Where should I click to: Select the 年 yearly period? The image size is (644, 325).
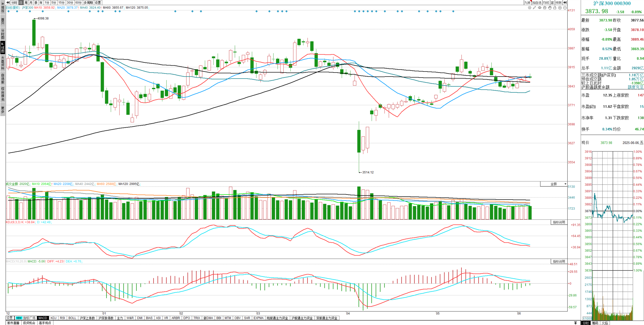click(x=41, y=3)
